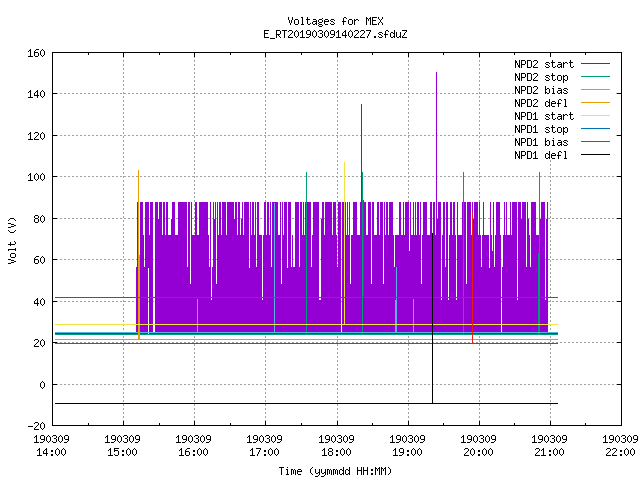Click the 'Time (yymmdd HH:MM)' x-axis label

[x=335, y=471]
